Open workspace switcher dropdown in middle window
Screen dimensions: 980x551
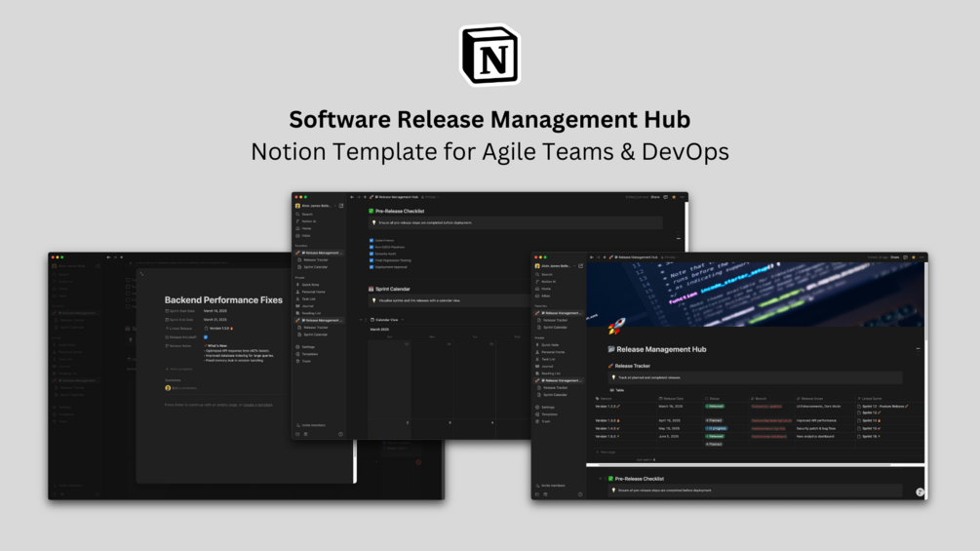pyautogui.click(x=316, y=206)
